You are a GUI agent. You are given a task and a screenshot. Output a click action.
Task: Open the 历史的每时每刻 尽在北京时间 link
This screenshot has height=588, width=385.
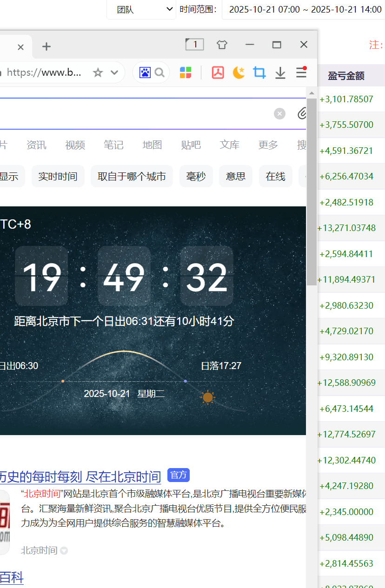(80, 476)
